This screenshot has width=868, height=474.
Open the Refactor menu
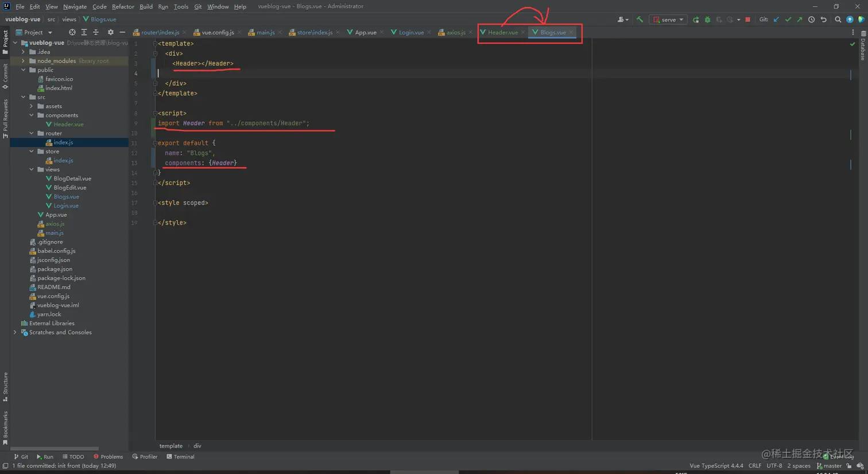(123, 6)
